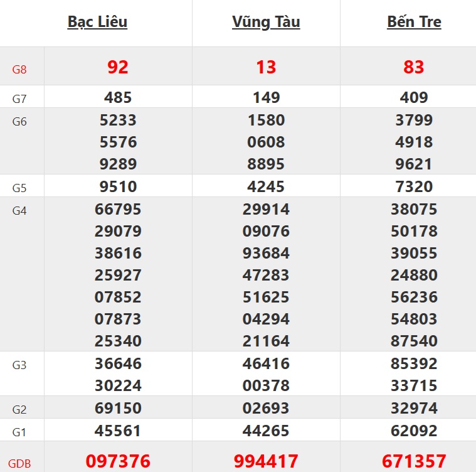
Task: Click G4 number 56236
Action: tap(414, 297)
